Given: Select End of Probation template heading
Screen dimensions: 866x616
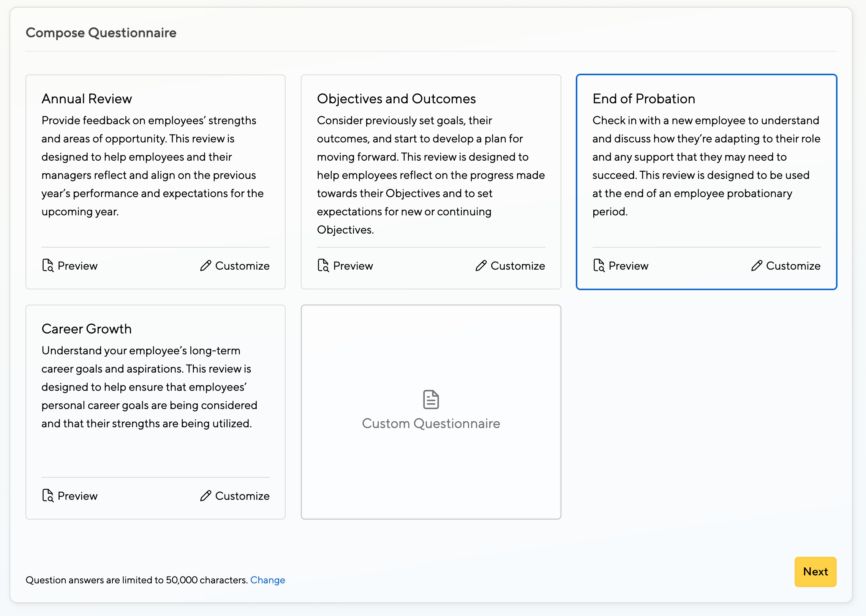Looking at the screenshot, I should [x=643, y=99].
